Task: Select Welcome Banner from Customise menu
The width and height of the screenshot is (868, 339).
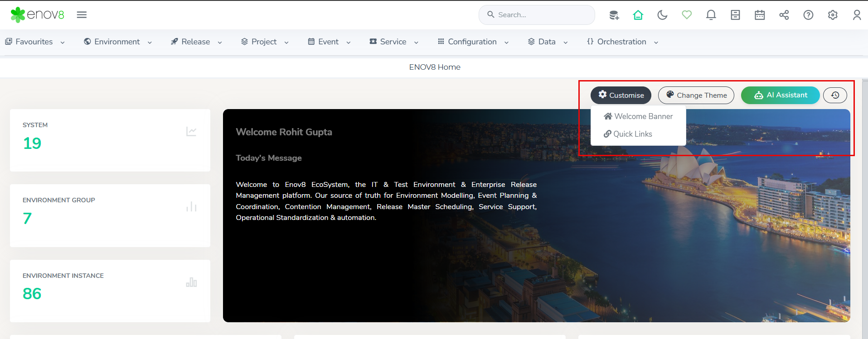Action: (x=638, y=116)
